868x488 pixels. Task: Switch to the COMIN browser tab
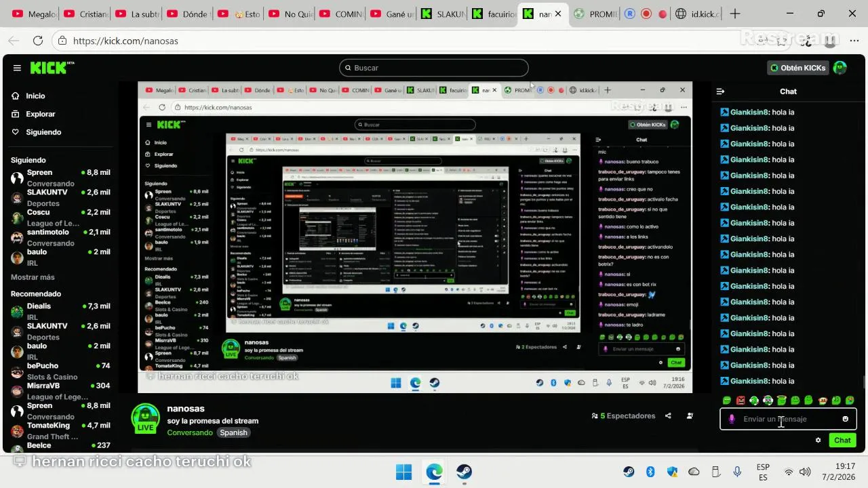pyautogui.click(x=341, y=14)
